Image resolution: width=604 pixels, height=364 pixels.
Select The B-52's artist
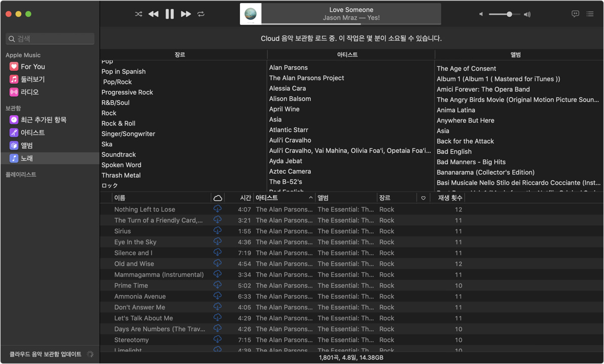tap(286, 182)
